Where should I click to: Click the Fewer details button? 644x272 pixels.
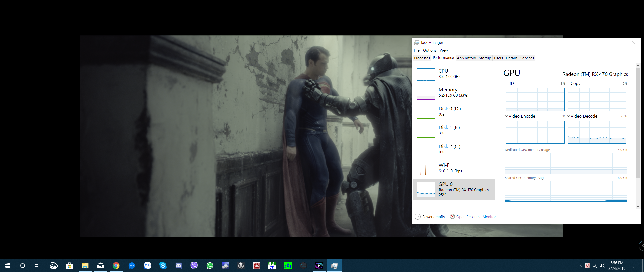(x=430, y=217)
